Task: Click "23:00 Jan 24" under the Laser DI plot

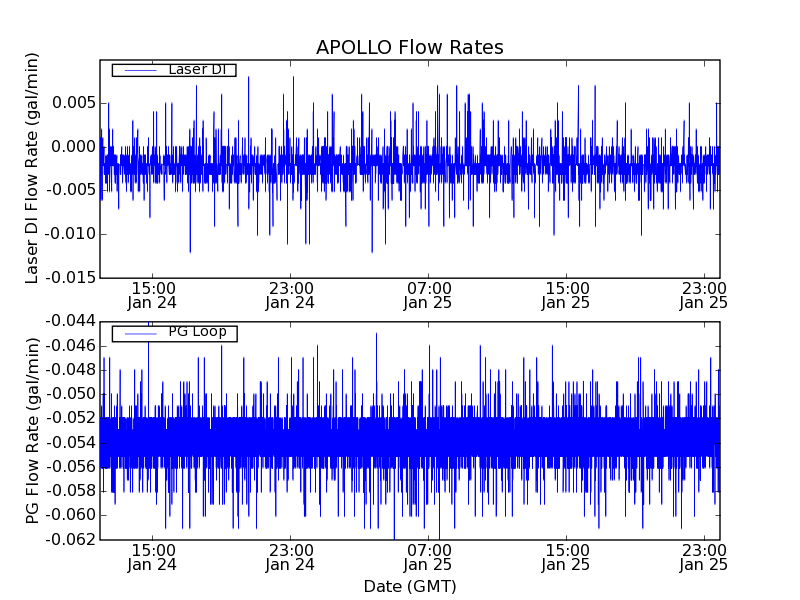Action: (x=290, y=295)
